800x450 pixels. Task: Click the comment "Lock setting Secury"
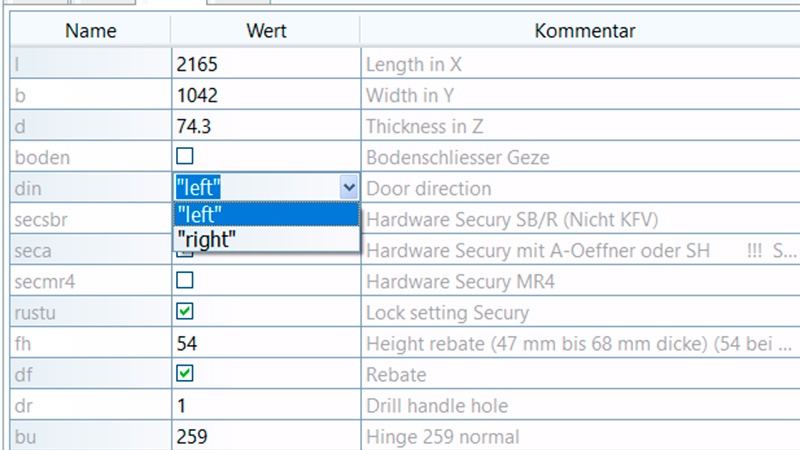(x=447, y=313)
